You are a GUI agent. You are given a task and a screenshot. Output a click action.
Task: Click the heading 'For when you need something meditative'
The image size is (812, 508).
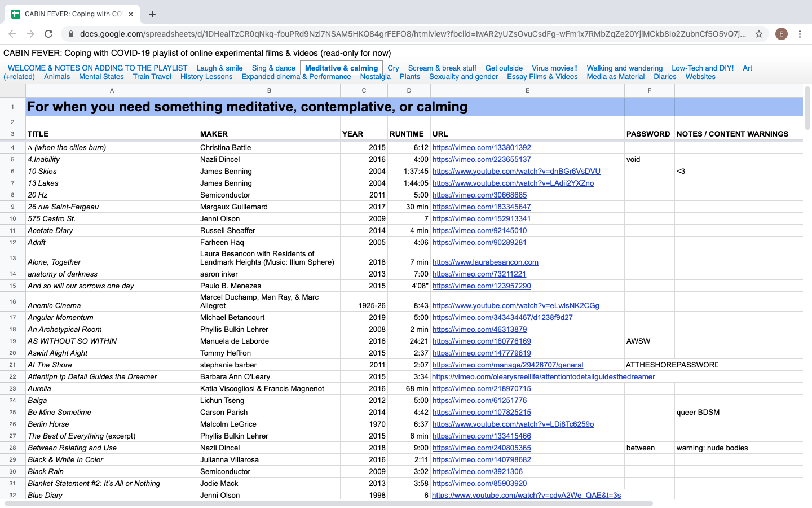click(x=248, y=107)
